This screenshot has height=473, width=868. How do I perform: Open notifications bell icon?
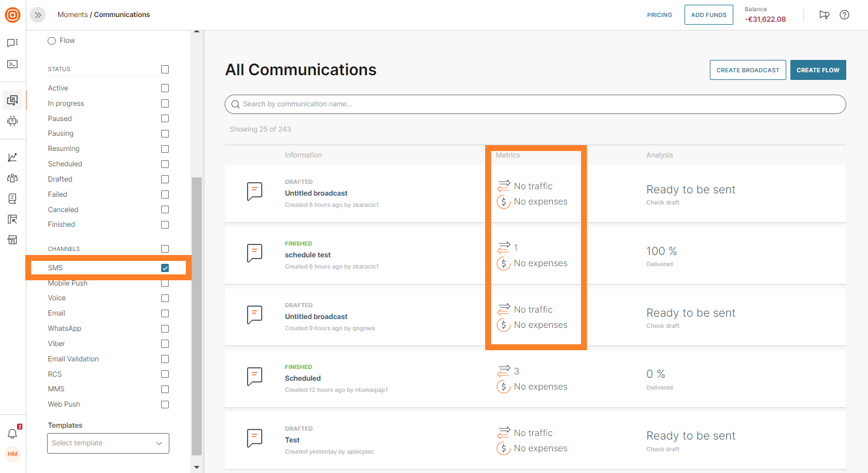(12, 434)
